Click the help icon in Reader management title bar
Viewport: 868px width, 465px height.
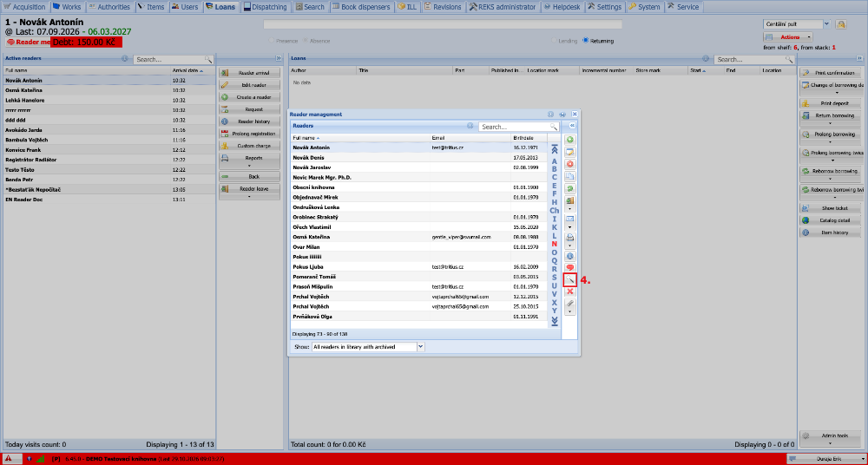click(x=551, y=114)
